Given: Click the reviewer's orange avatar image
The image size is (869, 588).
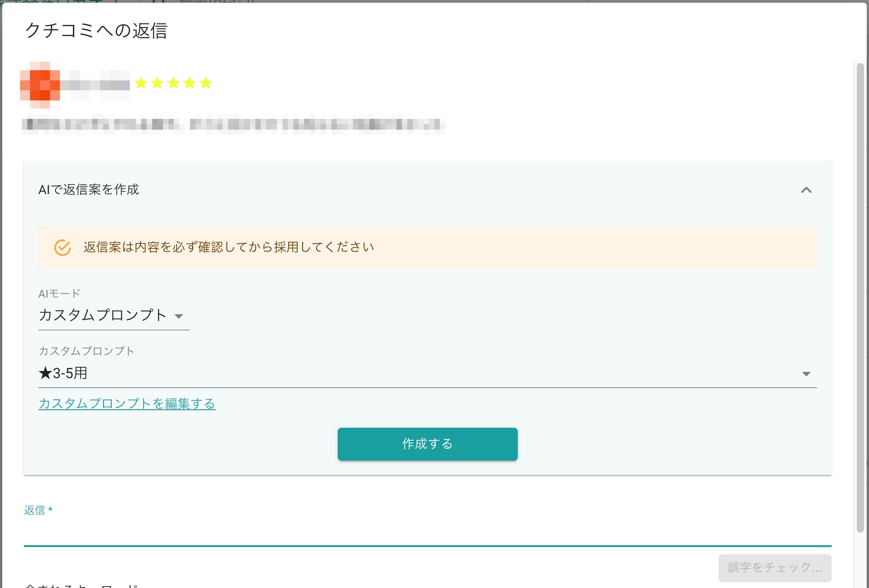Looking at the screenshot, I should (x=40, y=85).
